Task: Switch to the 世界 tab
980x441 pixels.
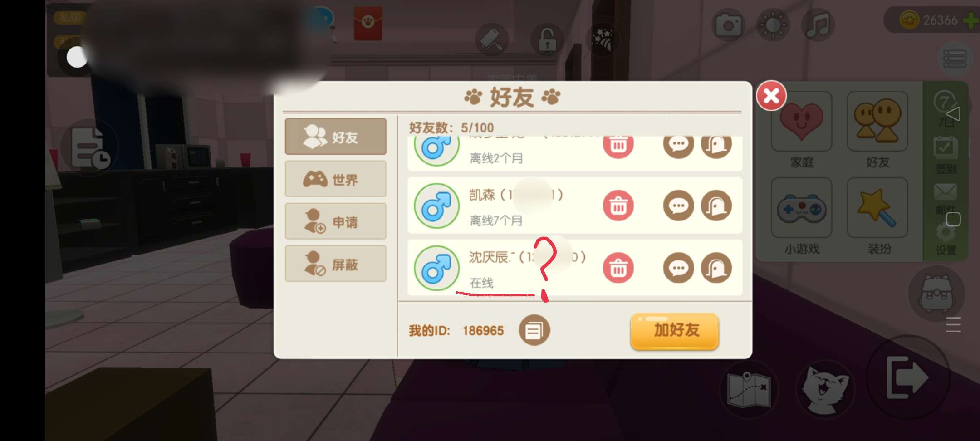Action: click(x=336, y=179)
